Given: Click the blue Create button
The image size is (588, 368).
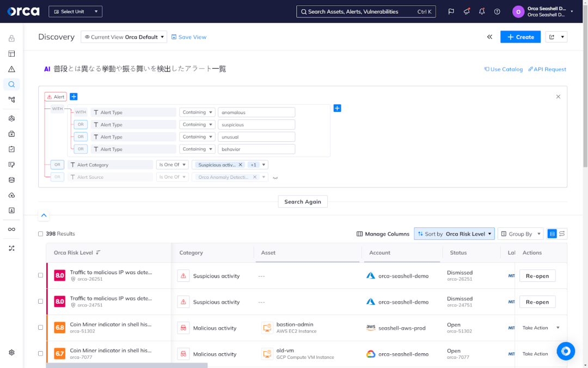Looking at the screenshot, I should point(520,37).
